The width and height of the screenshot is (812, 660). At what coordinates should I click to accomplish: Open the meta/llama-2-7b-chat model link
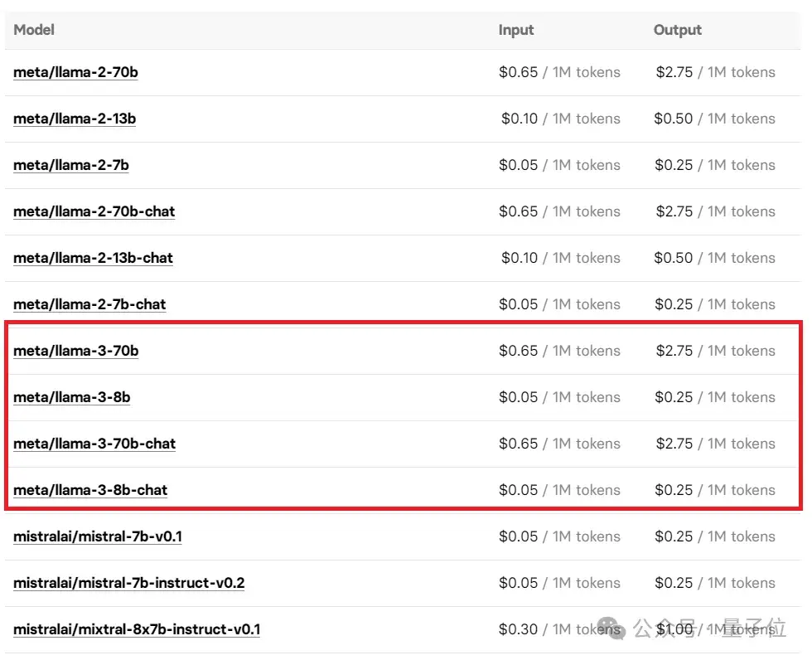coord(89,304)
